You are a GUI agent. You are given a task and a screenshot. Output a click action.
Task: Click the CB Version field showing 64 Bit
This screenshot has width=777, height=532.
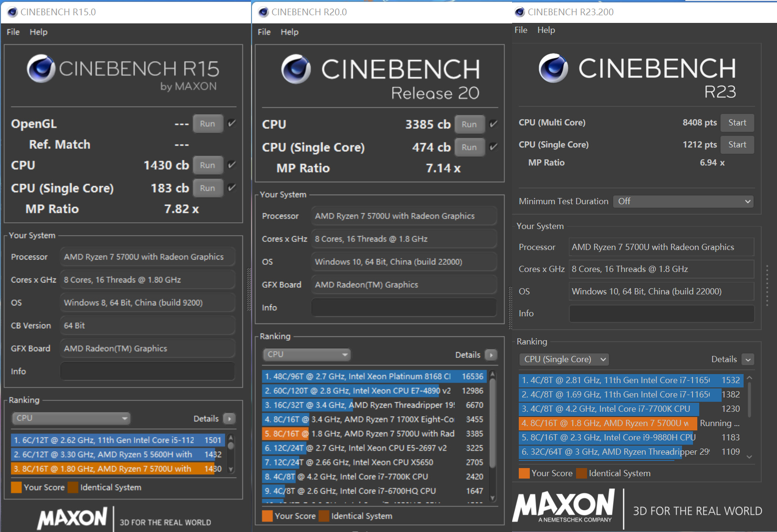pos(147,325)
